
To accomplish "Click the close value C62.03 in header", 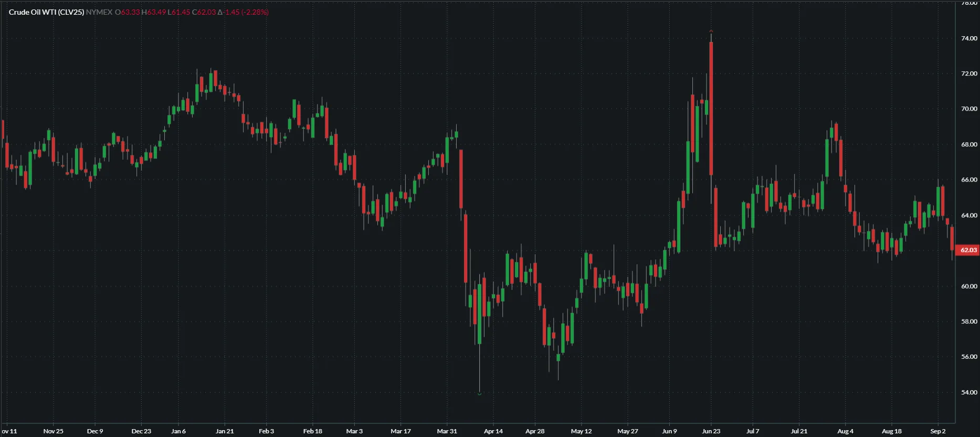I will 204,12.
